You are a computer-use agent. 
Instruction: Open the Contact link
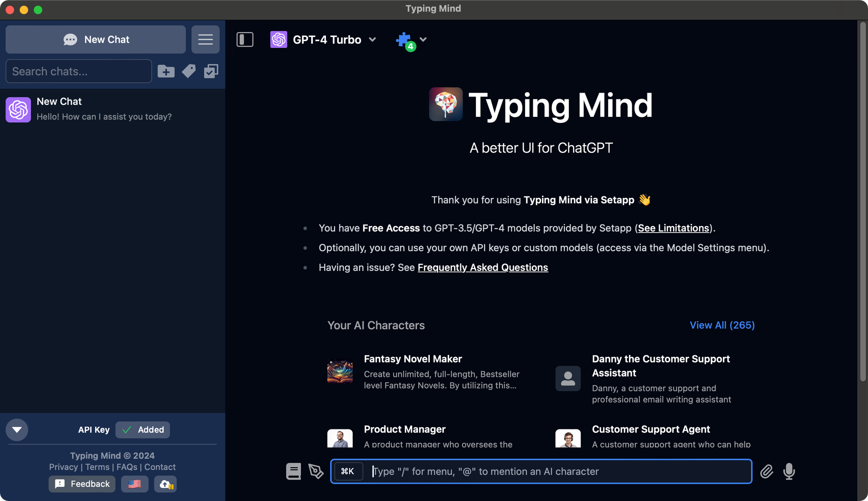(x=160, y=467)
